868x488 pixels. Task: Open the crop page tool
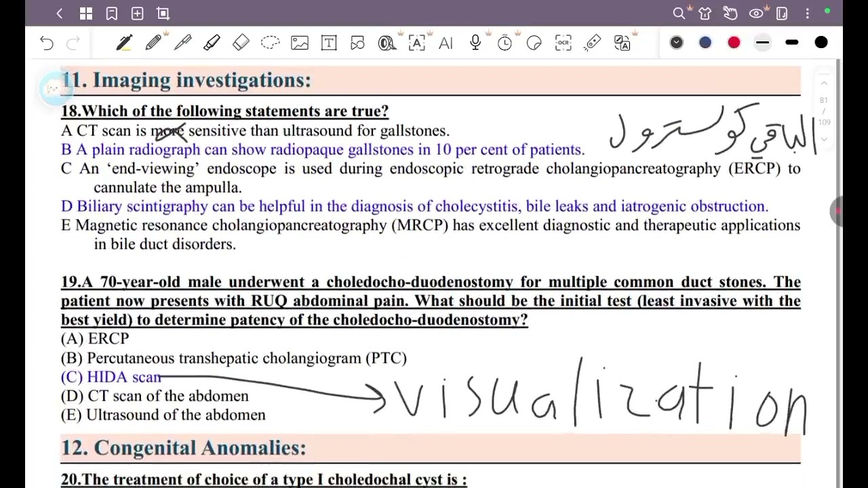[x=163, y=14]
